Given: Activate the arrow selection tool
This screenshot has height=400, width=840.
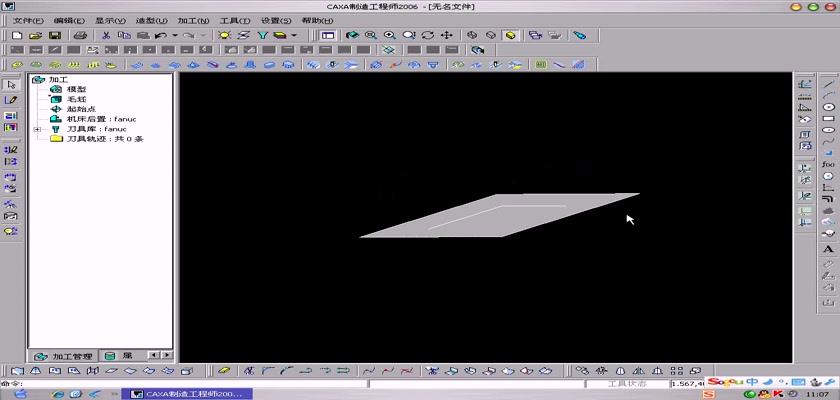Looking at the screenshot, I should [11, 85].
